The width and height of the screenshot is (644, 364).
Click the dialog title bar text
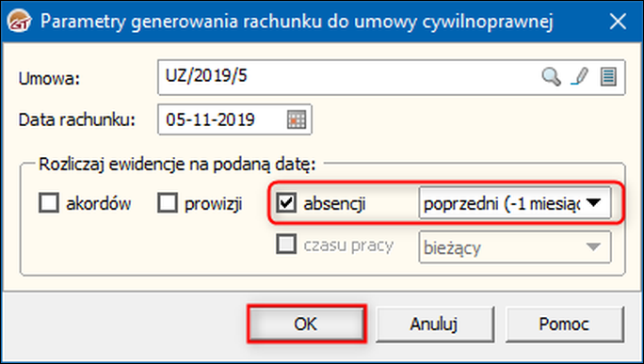click(x=297, y=22)
